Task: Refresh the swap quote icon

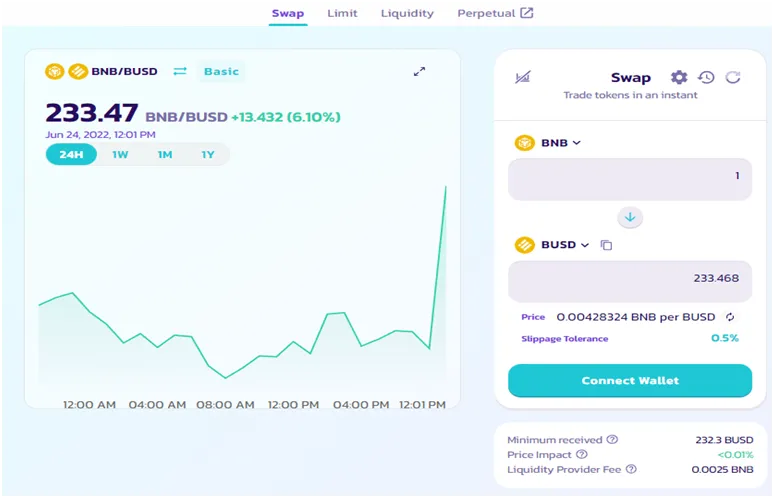Action: point(733,77)
